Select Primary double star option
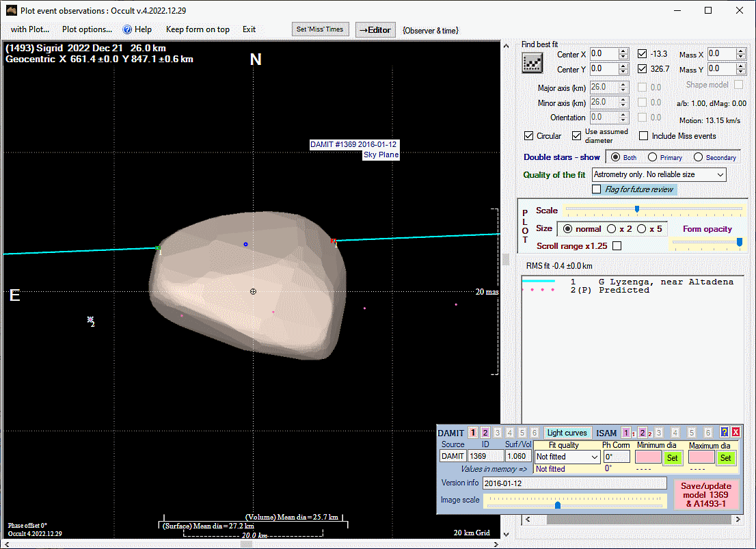The image size is (756, 549). pos(653,157)
